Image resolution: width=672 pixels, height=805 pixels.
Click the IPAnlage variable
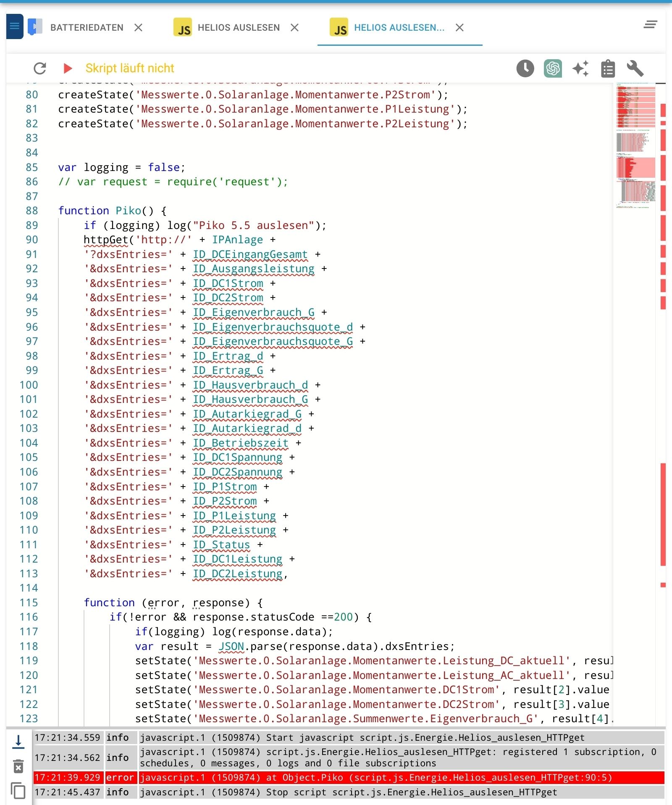pyautogui.click(x=237, y=240)
